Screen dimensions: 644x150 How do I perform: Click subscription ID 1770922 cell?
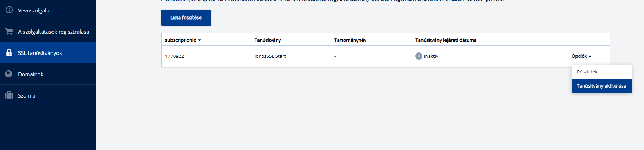click(174, 56)
